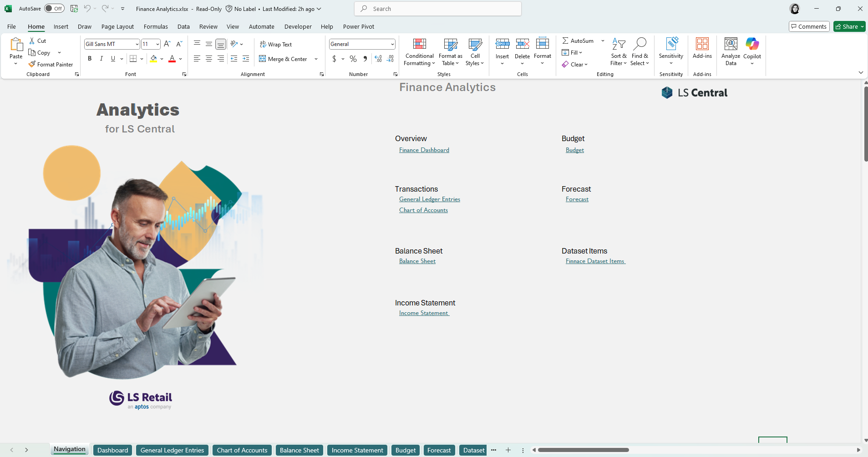Open the Formulas ribbon tab
868x457 pixels.
tap(156, 26)
